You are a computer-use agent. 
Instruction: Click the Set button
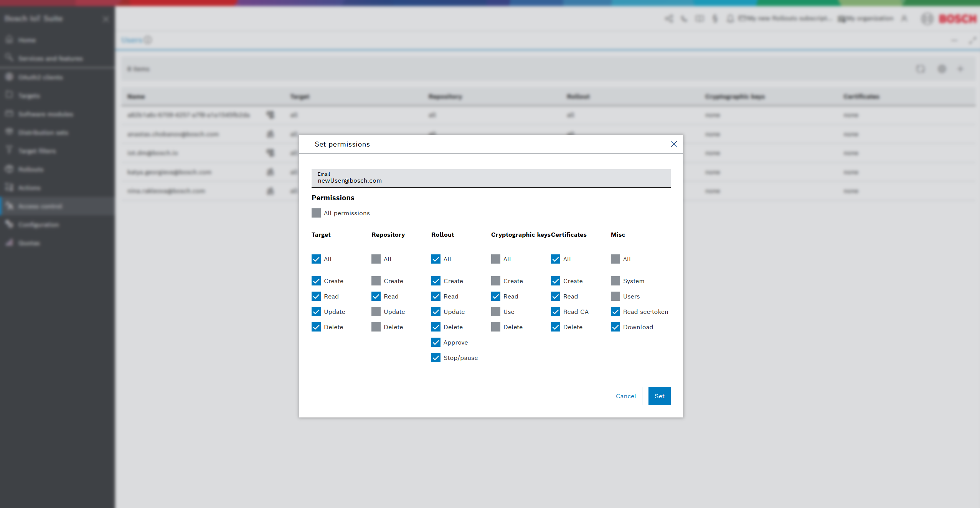click(x=659, y=396)
